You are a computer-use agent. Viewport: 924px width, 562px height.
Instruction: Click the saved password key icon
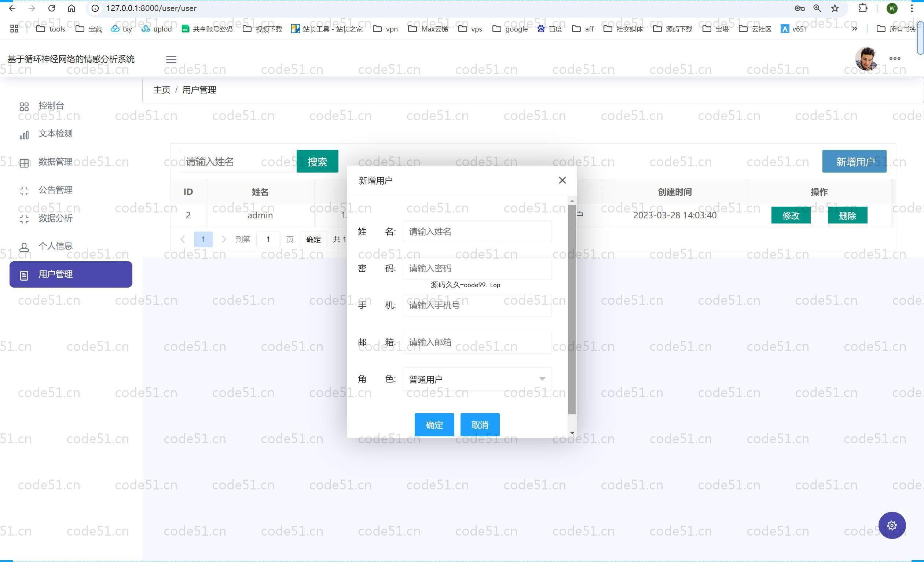[x=799, y=8]
